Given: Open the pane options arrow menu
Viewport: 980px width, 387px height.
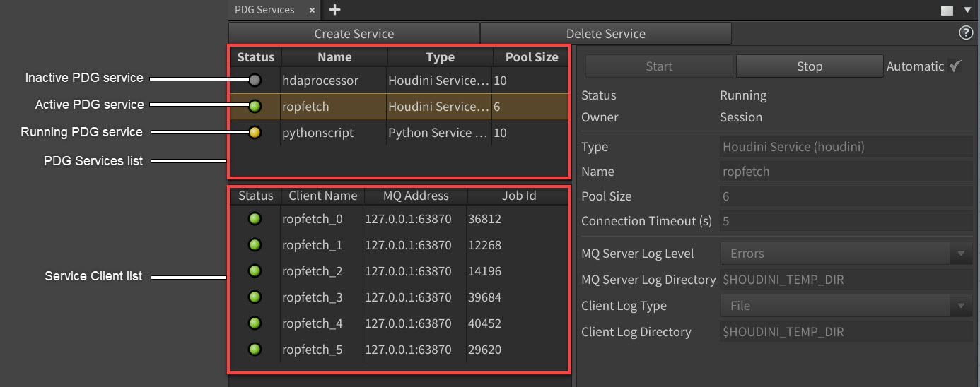Looking at the screenshot, I should [967, 10].
